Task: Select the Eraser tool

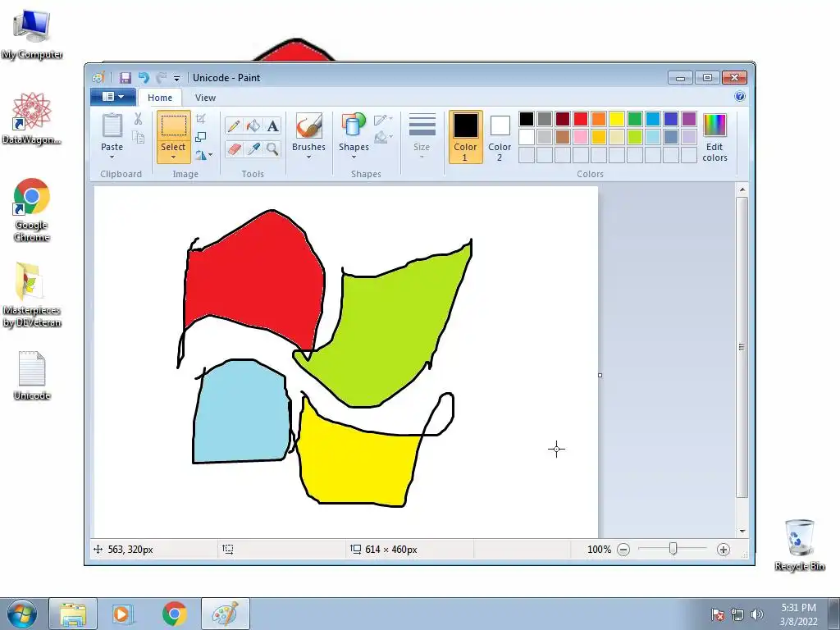Action: pyautogui.click(x=234, y=148)
